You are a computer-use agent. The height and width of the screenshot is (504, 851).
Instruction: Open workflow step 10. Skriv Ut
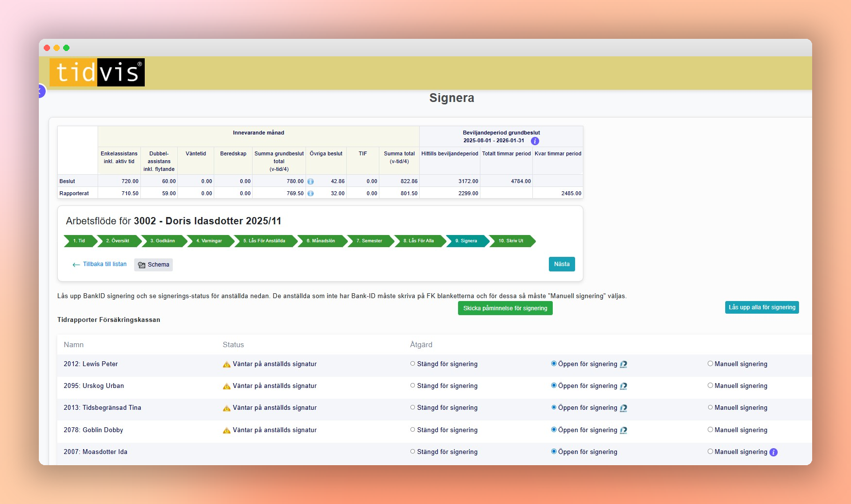[511, 241]
